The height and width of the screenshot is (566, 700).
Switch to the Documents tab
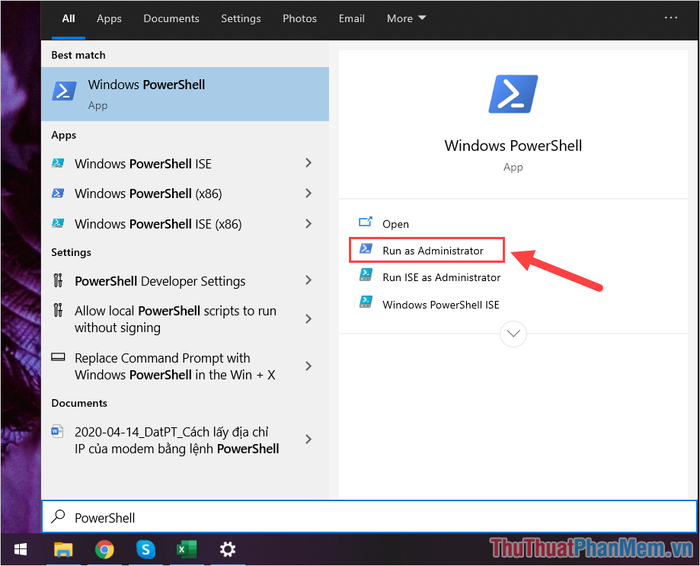click(171, 19)
